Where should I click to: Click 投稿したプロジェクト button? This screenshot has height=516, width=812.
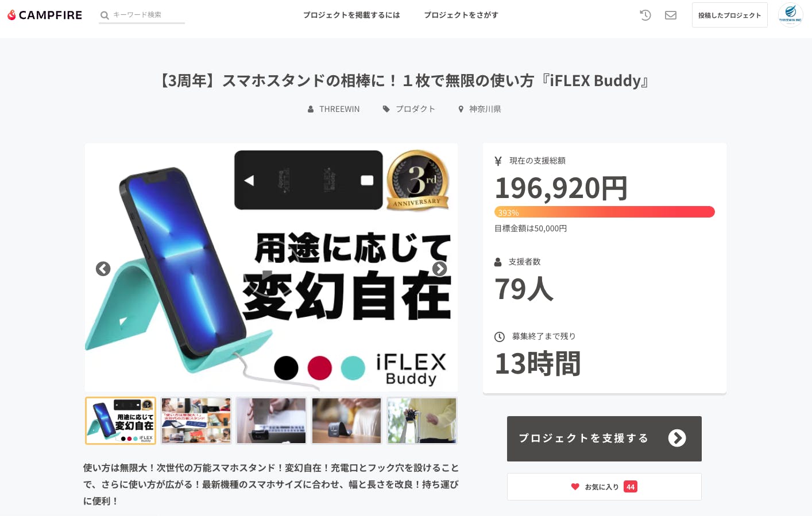(x=730, y=15)
